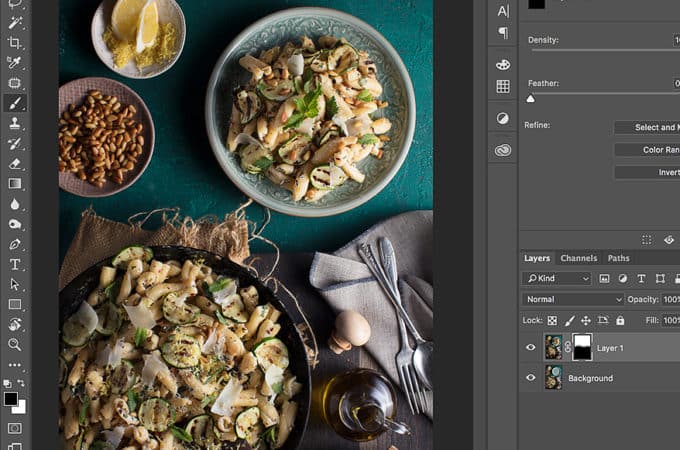Select the Sponge tool
The width and height of the screenshot is (680, 450).
point(15,224)
